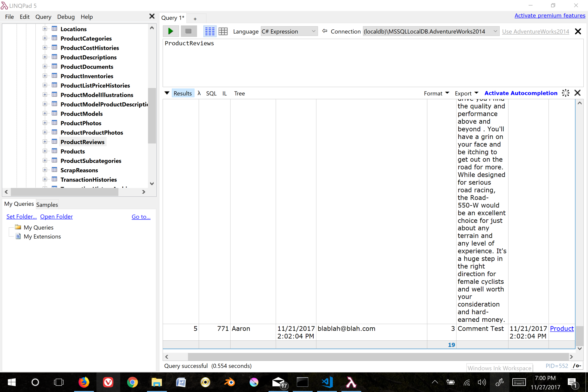The image size is (588, 392).
Task: Click the jump-to-query arrow beside Connection
Action: [325, 31]
